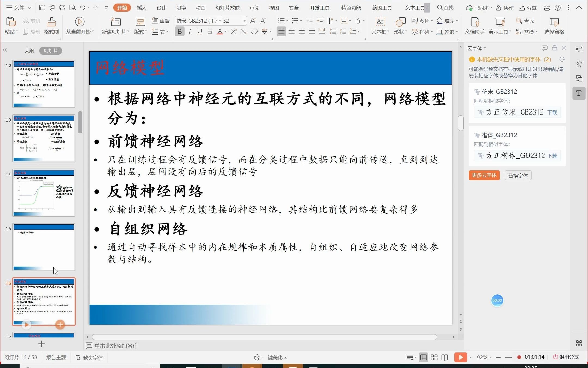The width and height of the screenshot is (588, 368).
Task: Select slide 14 thumbnail with S-curve graph
Action: (x=44, y=193)
